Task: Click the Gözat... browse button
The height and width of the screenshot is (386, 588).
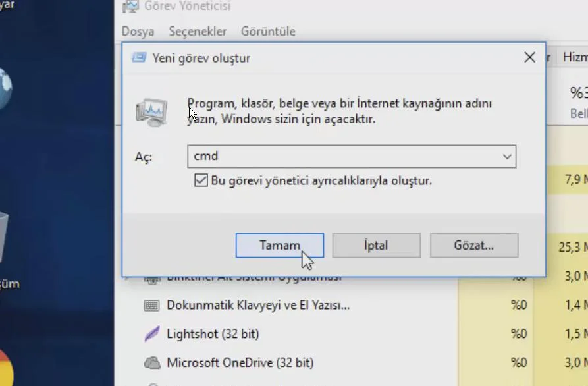Action: (x=473, y=246)
